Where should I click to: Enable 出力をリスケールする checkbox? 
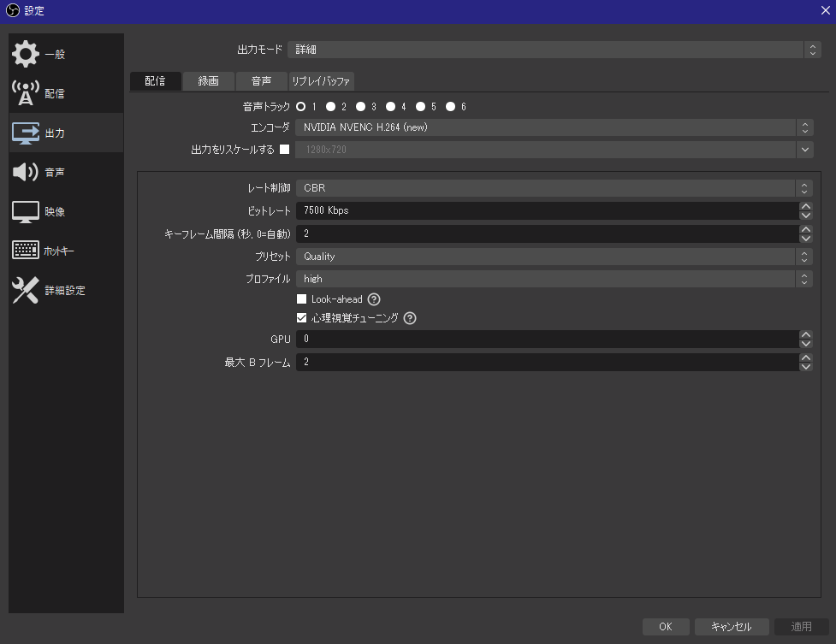pyautogui.click(x=285, y=150)
